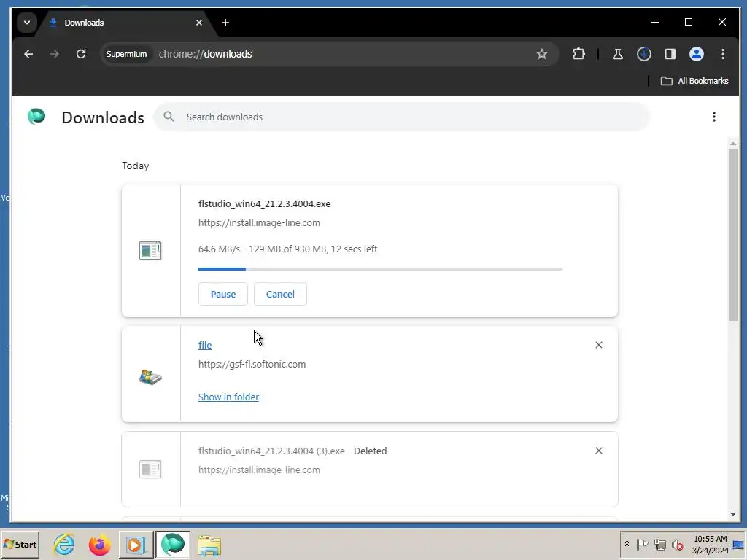Click the Show desktop button
Viewport: 747px width, 560px height.
pos(739,544)
